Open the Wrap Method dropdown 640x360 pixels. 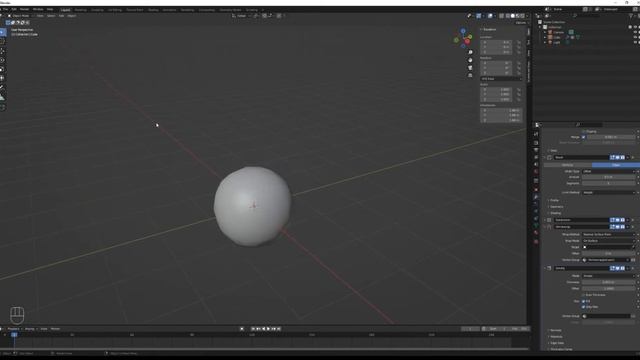pos(609,234)
